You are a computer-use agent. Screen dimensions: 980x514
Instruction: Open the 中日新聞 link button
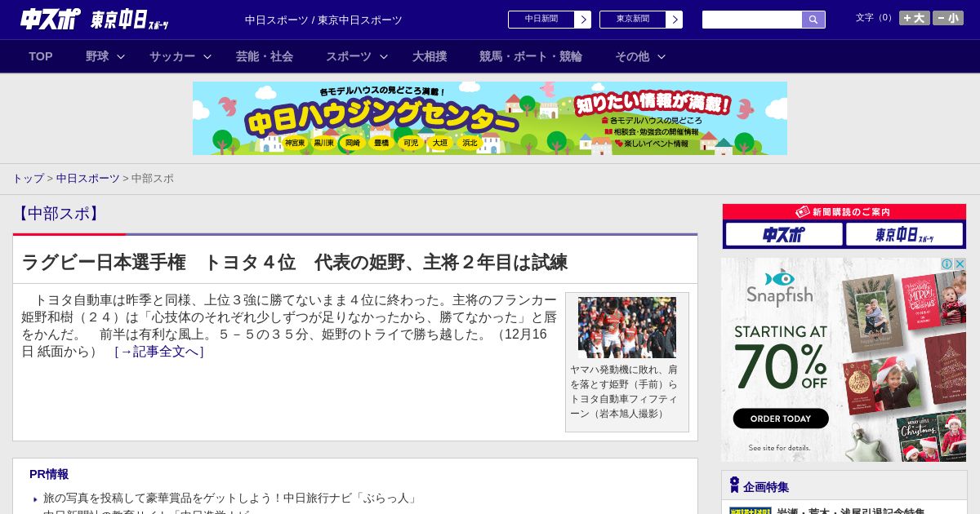pyautogui.click(x=541, y=20)
